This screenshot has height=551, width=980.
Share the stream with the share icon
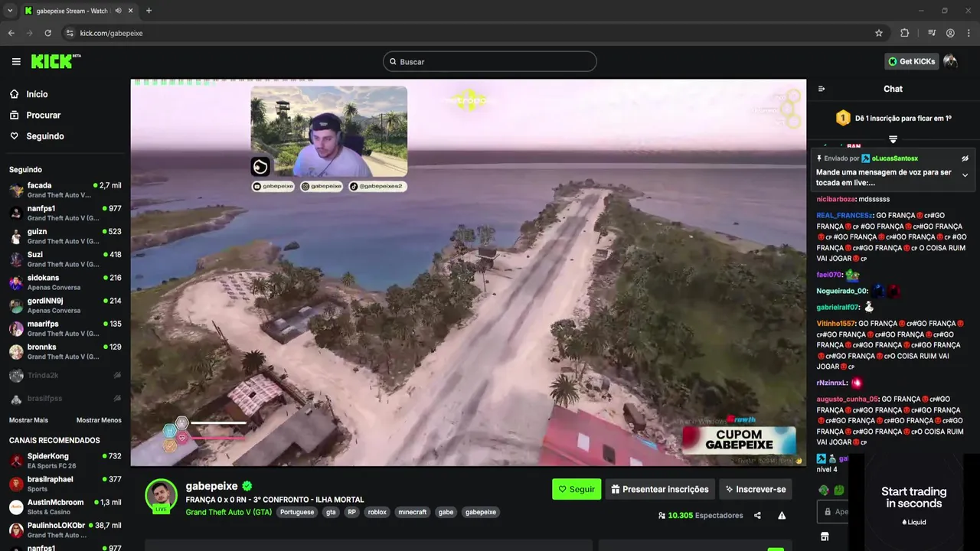pos(757,516)
